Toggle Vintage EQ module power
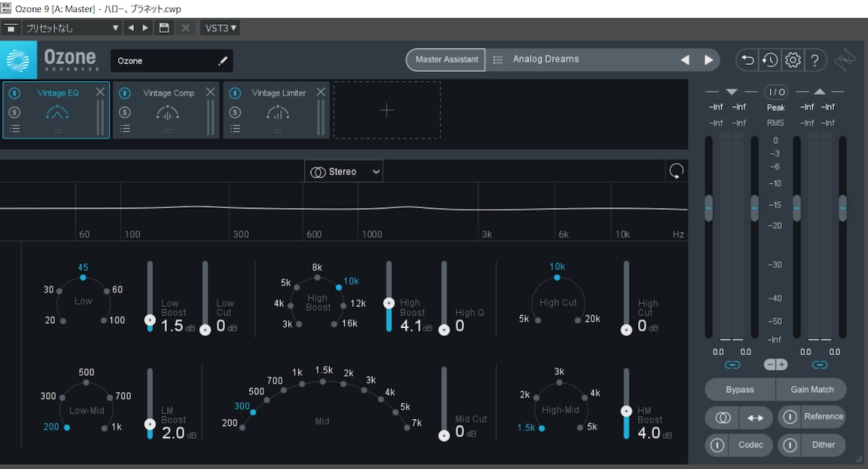This screenshot has width=868, height=469. (x=15, y=93)
